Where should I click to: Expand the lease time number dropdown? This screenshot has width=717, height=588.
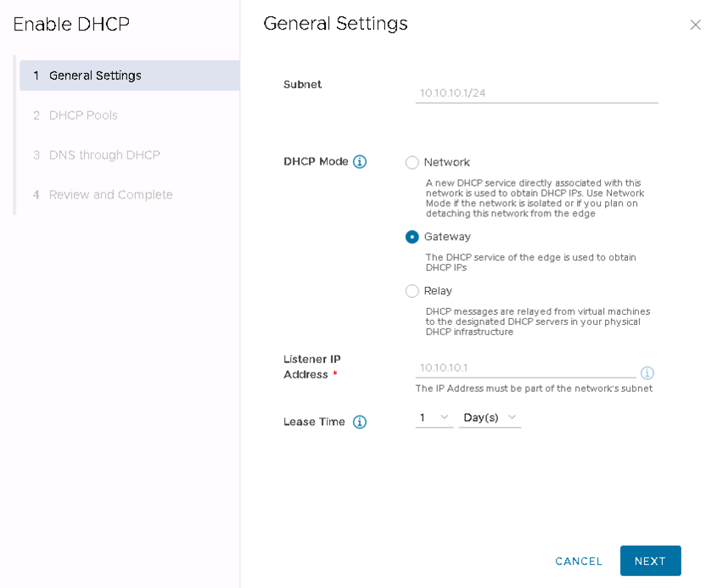[x=434, y=418]
